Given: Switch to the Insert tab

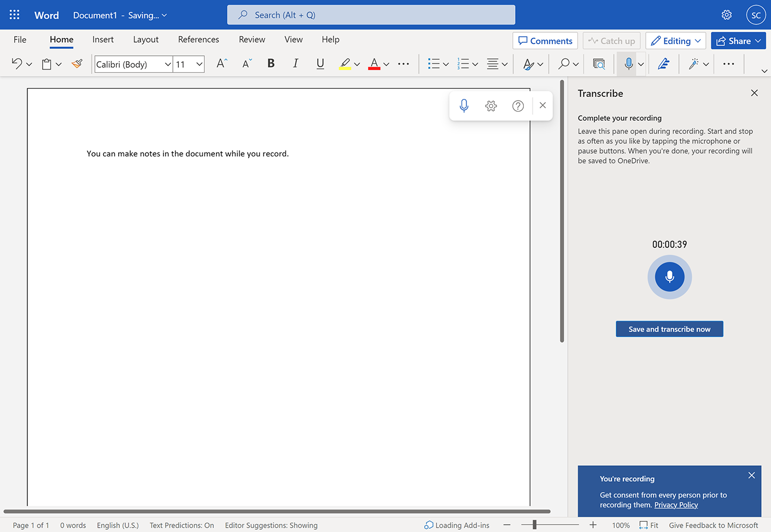Looking at the screenshot, I should tap(103, 39).
